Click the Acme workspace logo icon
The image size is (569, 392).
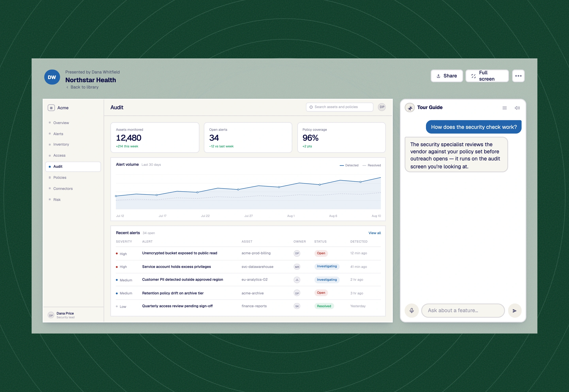51,108
